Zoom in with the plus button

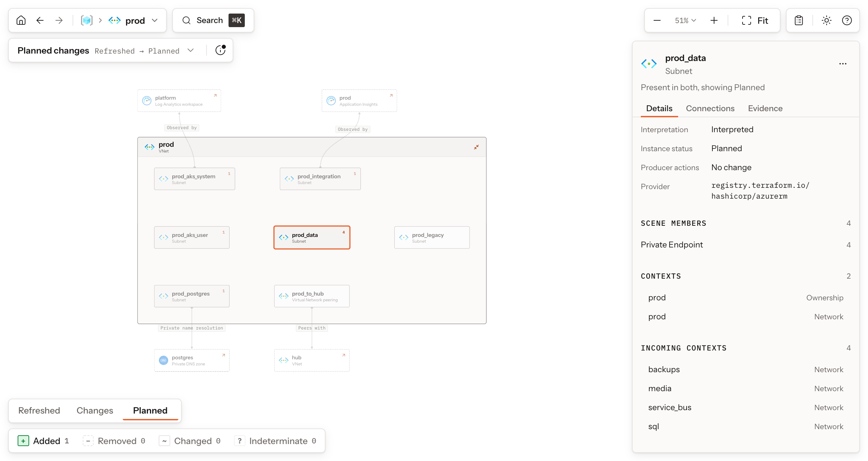714,20
